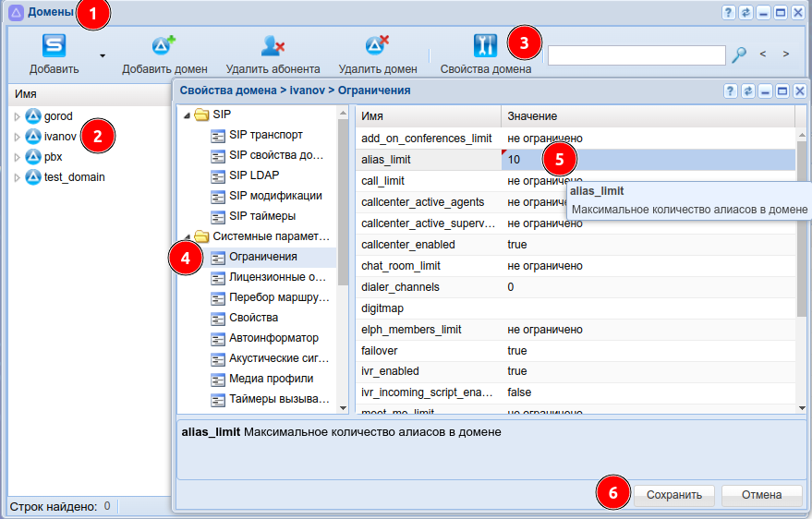The image size is (812, 519).
Task: Open Свойства домена from toolbar
Action: (485, 46)
